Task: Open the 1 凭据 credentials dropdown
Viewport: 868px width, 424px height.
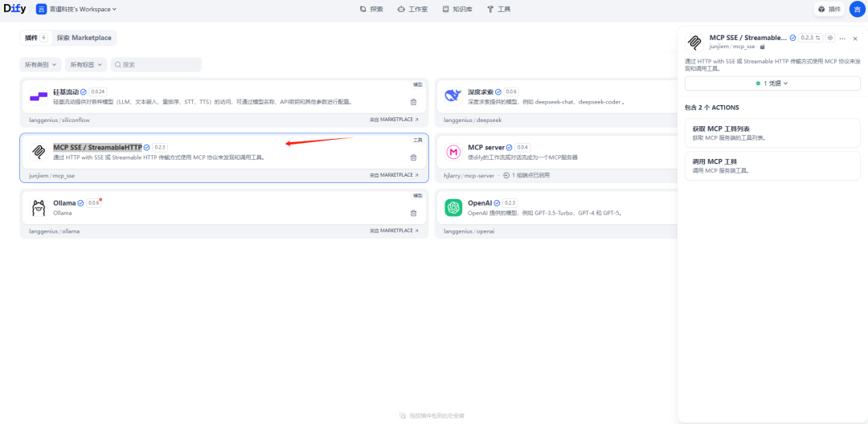Action: (772, 83)
